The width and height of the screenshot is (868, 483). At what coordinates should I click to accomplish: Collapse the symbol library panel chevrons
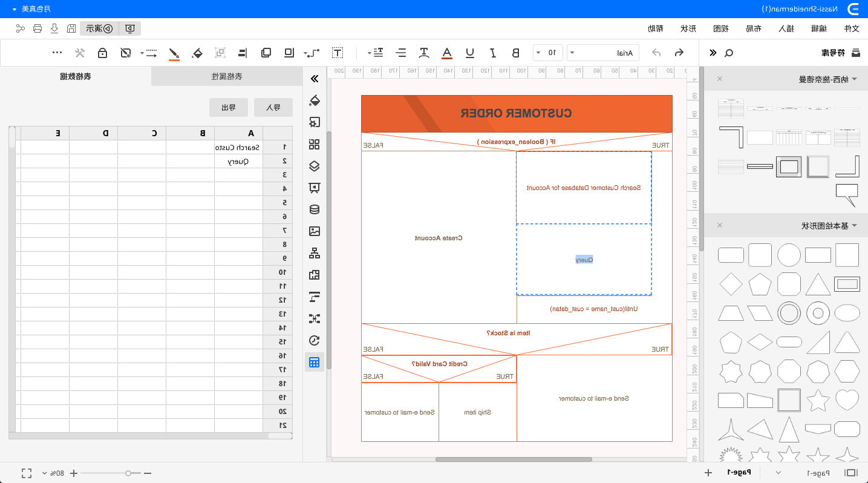click(713, 53)
